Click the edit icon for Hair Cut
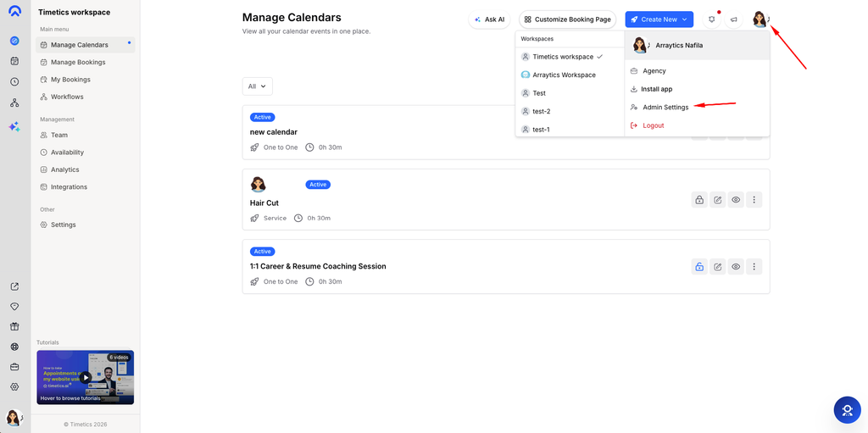This screenshot has height=433, width=868. coord(717,200)
